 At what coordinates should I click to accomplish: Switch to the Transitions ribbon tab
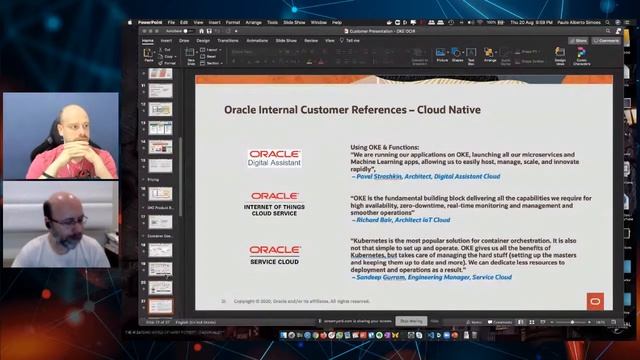[x=228, y=41]
